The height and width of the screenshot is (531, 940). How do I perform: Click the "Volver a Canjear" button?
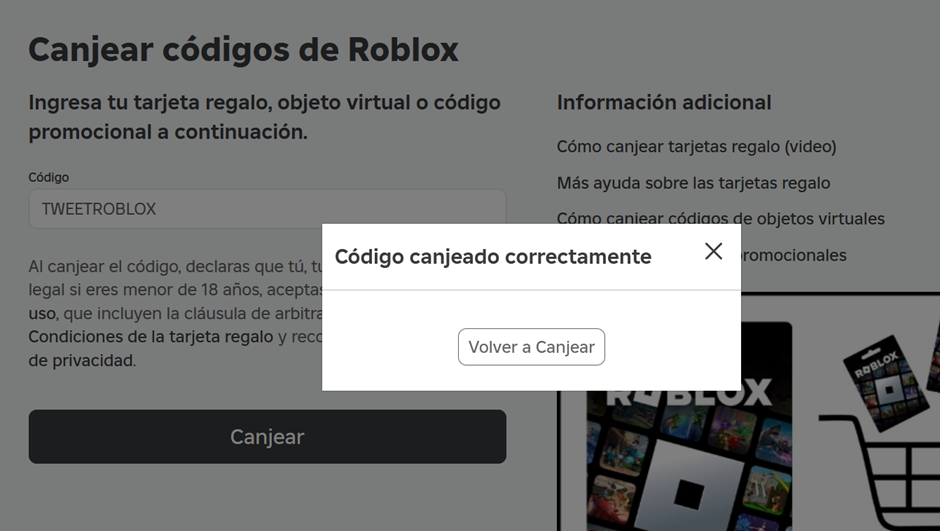531,347
